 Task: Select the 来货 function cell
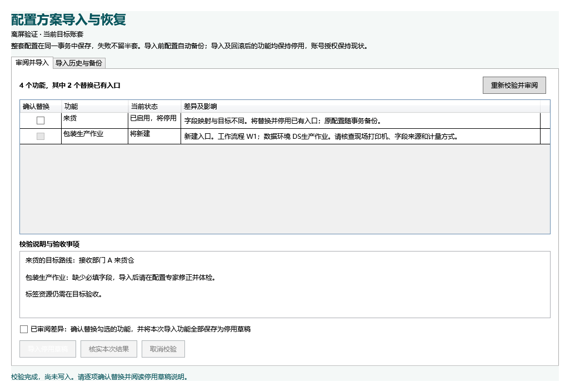tap(94, 120)
